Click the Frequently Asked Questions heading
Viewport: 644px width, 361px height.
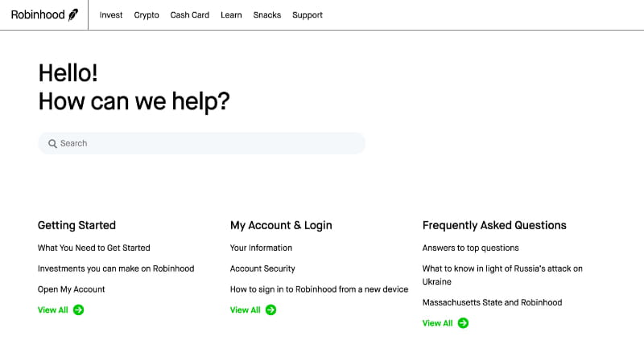click(494, 225)
